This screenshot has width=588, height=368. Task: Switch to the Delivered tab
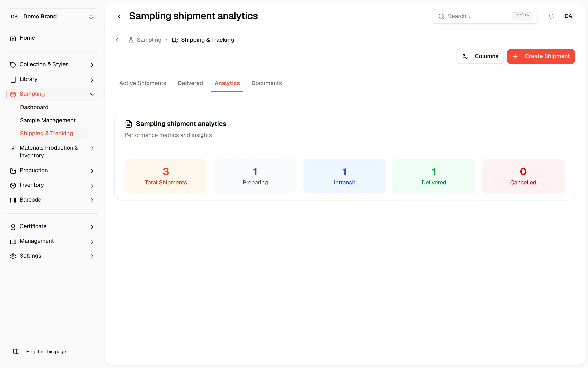pyautogui.click(x=190, y=83)
